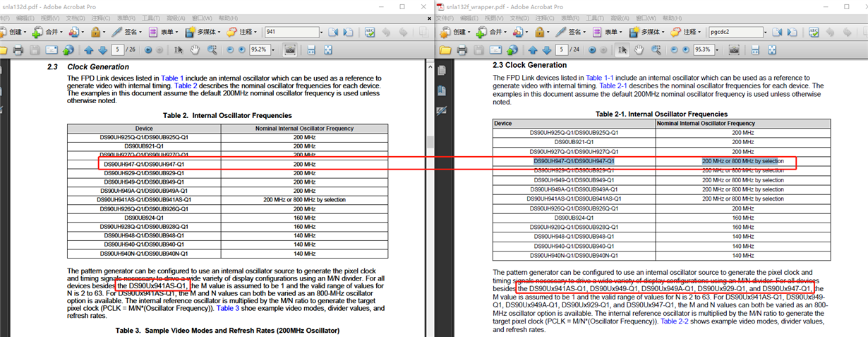
Task: Click the Table 2 link in left document
Action: pyautogui.click(x=186, y=85)
